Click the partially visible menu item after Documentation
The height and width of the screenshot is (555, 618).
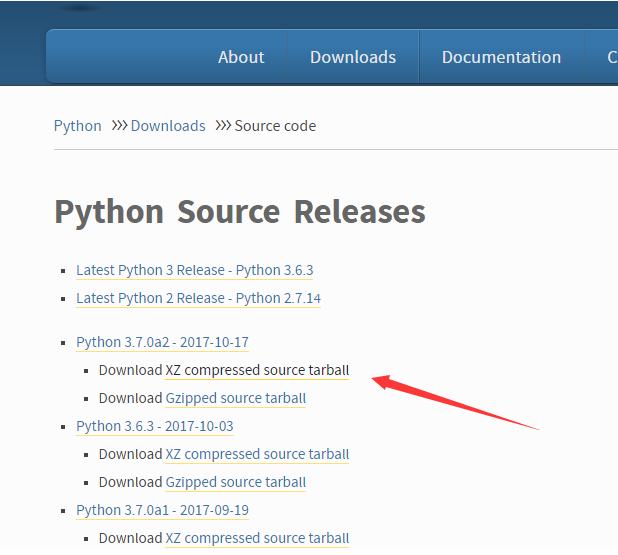611,57
